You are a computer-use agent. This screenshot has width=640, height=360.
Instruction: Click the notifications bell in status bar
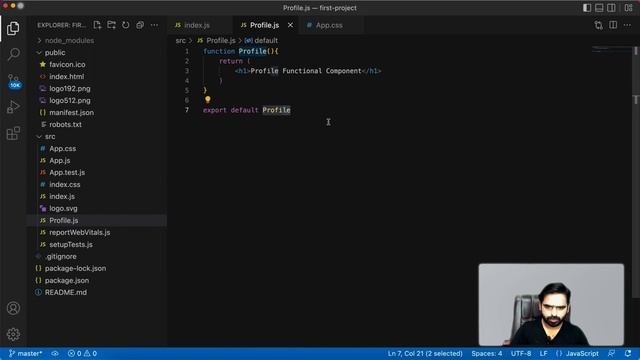(x=628, y=353)
